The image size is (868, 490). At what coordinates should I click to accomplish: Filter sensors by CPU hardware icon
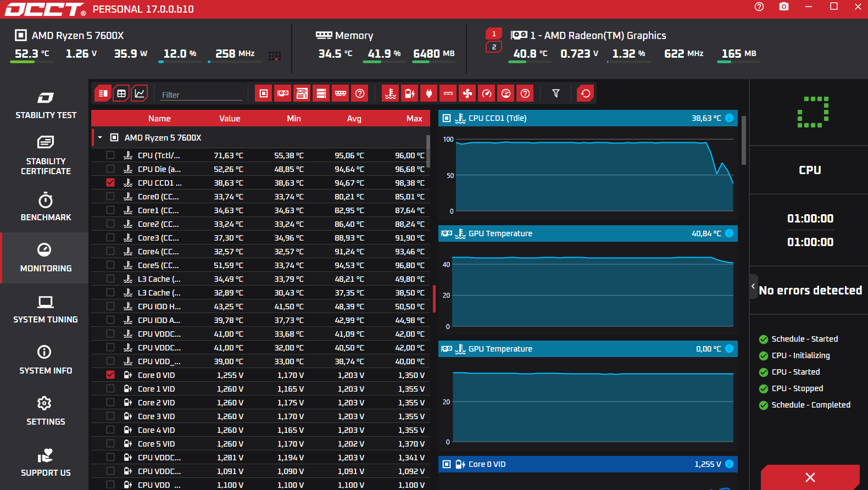[x=264, y=93]
